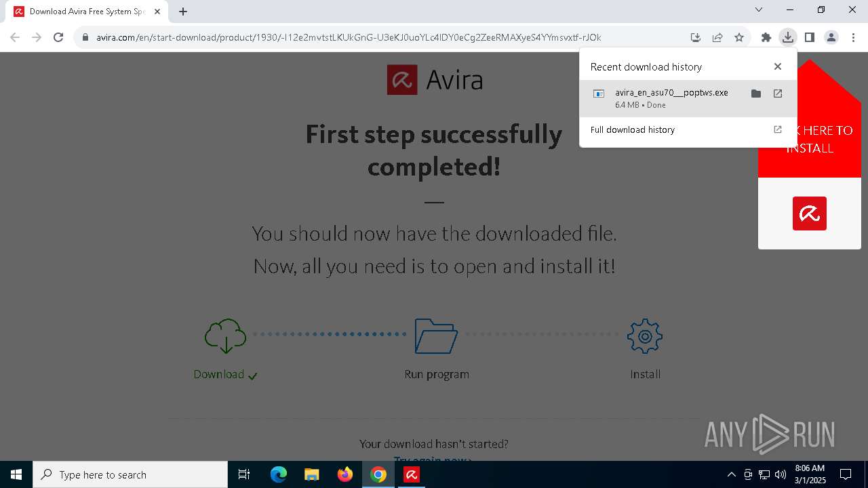Click the Run program label
Screen dimensions: 868x488
pyautogui.click(x=437, y=374)
